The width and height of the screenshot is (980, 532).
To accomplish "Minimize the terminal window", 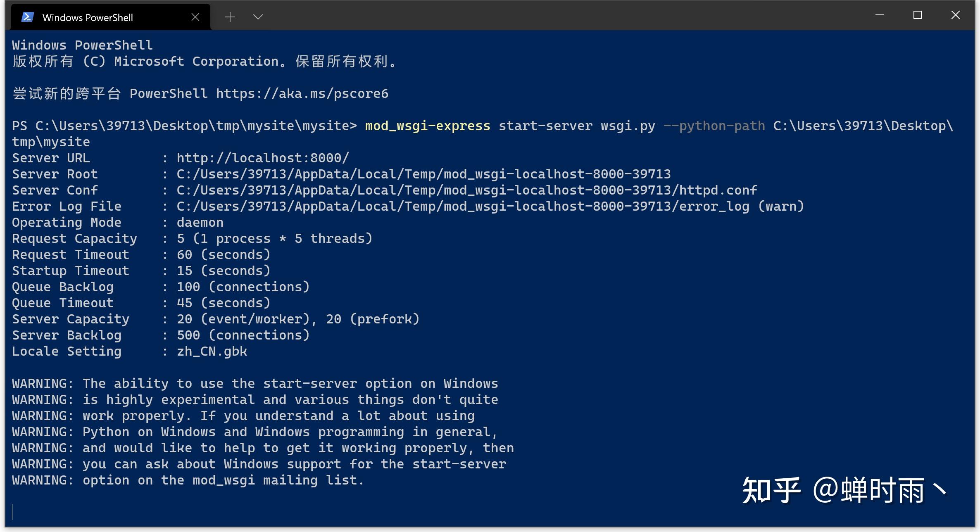I will (x=879, y=15).
